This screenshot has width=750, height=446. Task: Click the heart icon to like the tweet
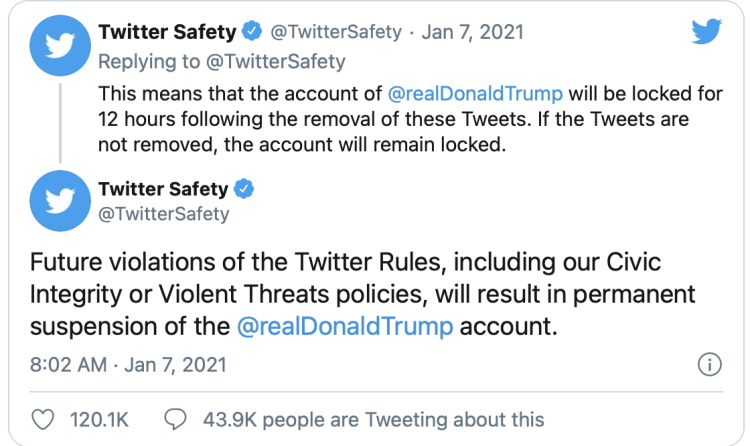43,419
